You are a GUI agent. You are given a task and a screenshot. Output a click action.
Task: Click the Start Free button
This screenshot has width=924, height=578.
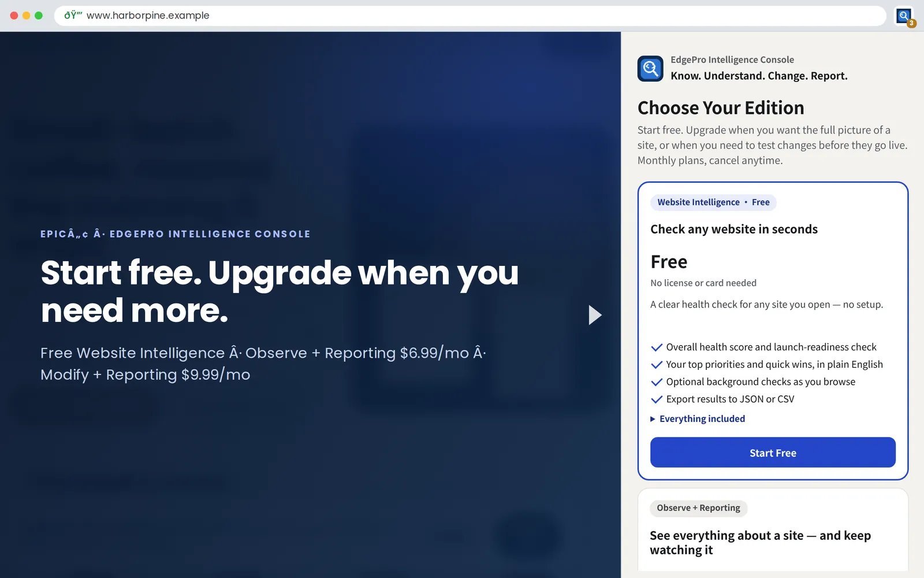click(773, 453)
